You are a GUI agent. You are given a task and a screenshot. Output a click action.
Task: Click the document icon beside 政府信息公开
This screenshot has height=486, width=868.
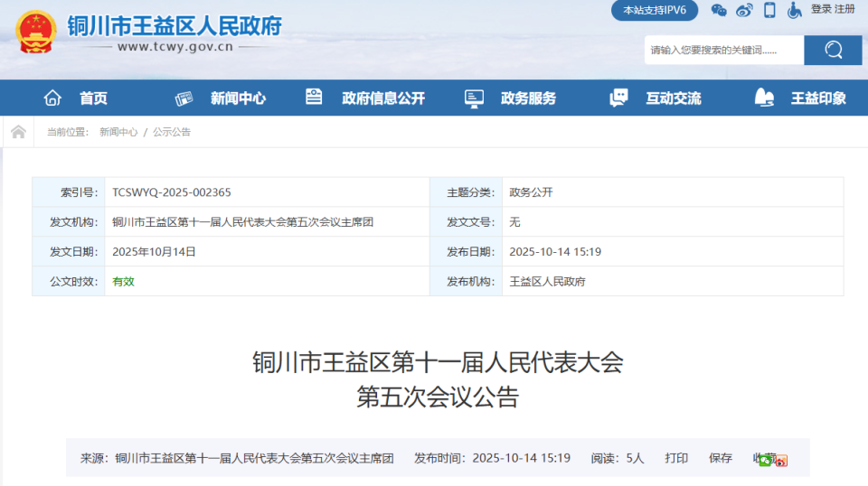point(314,97)
